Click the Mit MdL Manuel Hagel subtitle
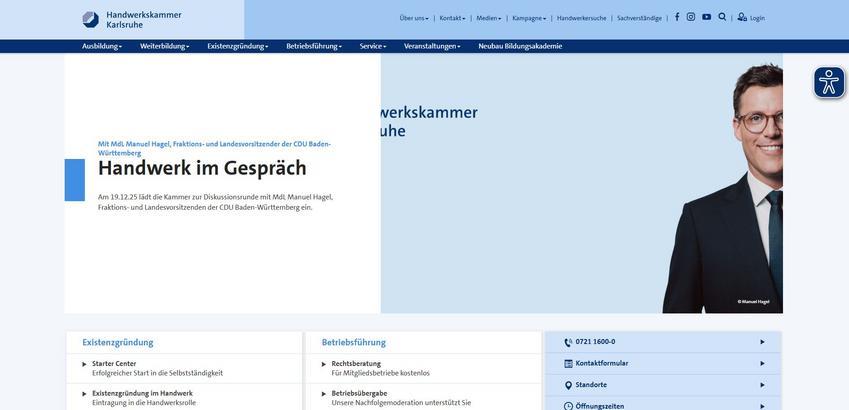 214,148
